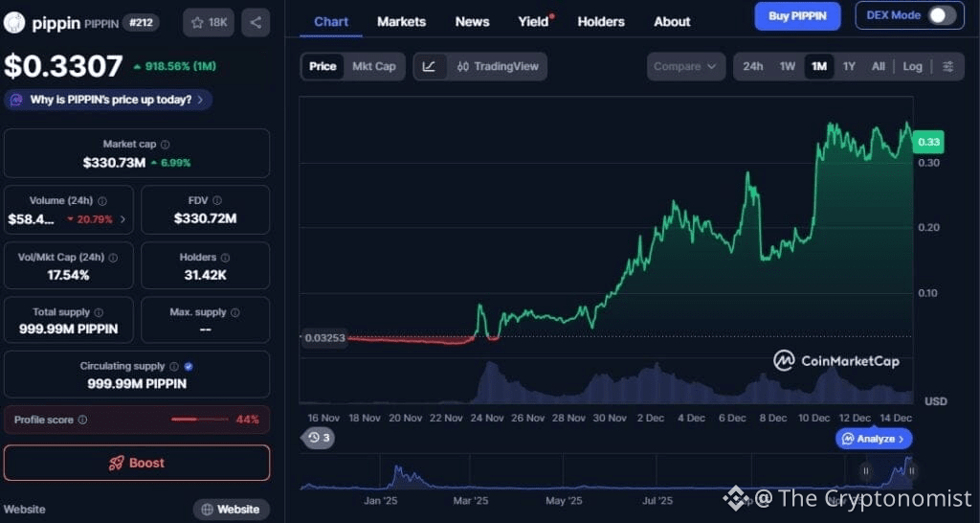The width and height of the screenshot is (980, 523).
Task: Open the Markets tab
Action: (x=401, y=22)
